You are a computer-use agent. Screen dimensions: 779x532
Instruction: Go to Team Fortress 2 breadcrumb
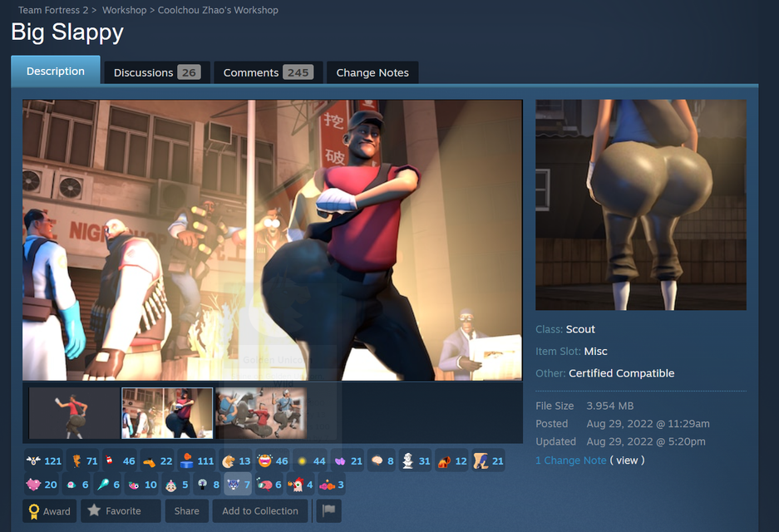coord(53,10)
